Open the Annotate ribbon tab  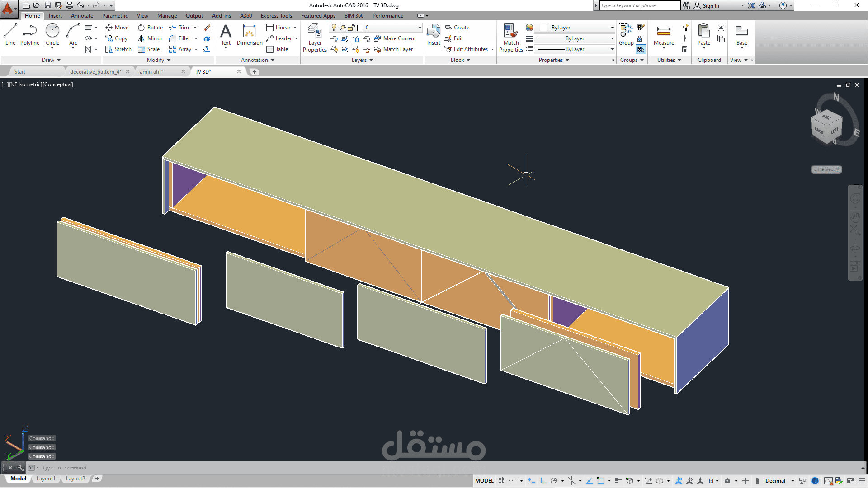click(82, 16)
